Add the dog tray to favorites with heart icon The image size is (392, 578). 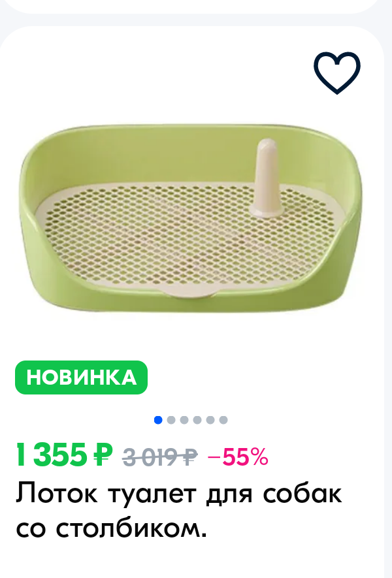[x=337, y=72]
